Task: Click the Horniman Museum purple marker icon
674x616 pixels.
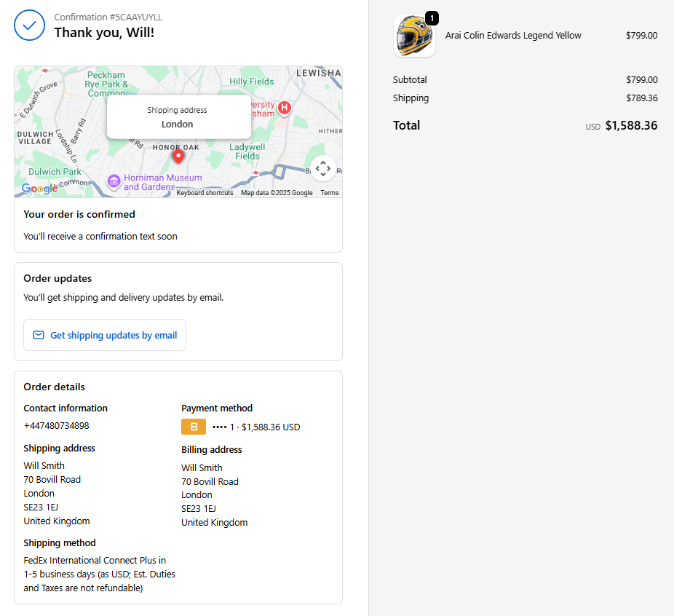Action: (x=114, y=181)
